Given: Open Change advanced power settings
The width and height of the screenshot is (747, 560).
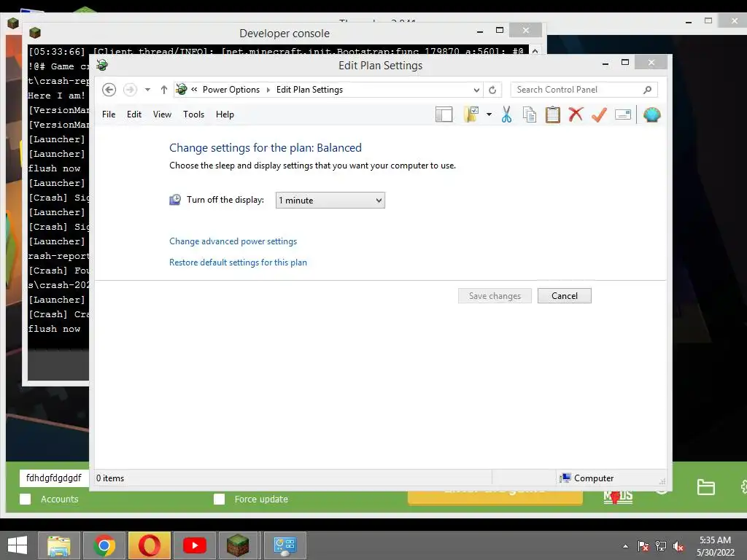Looking at the screenshot, I should click(233, 241).
